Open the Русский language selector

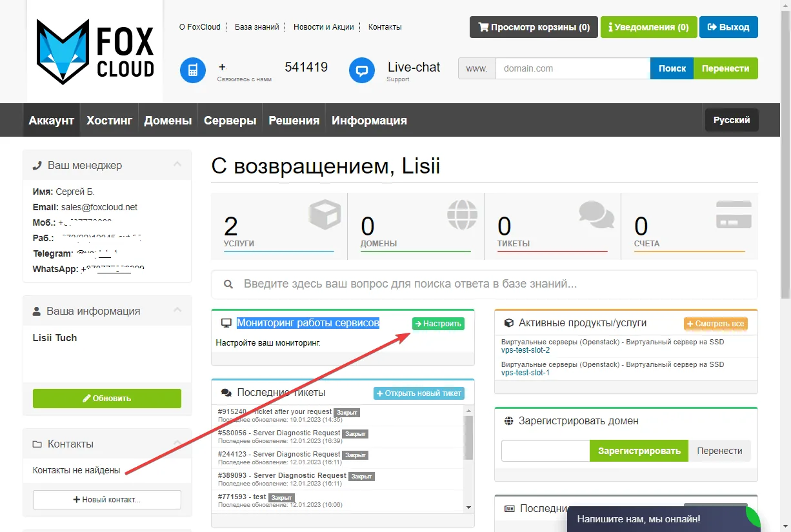coord(731,120)
